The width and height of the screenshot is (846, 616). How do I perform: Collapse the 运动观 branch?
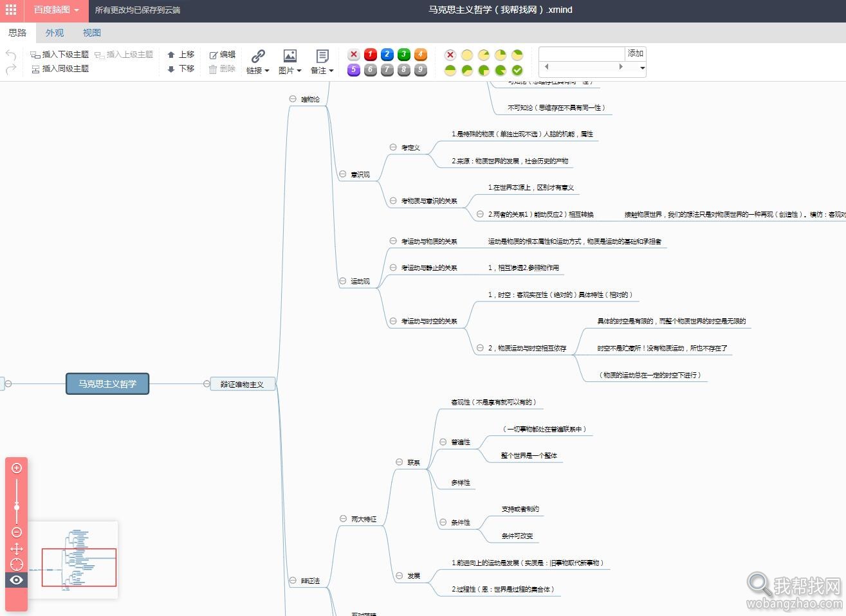pyautogui.click(x=343, y=281)
